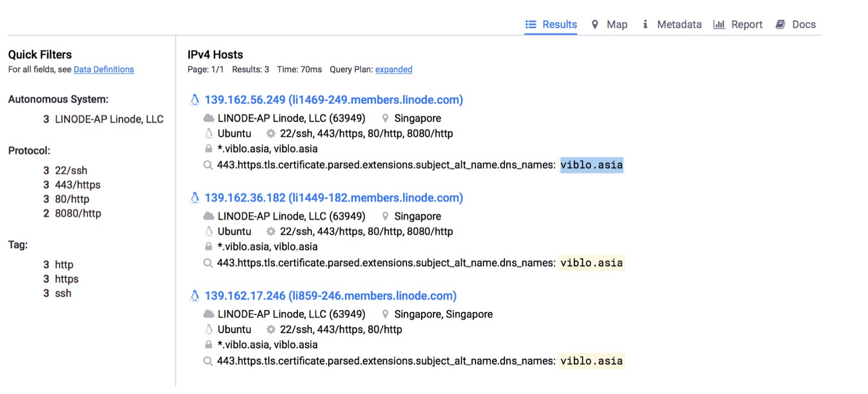Click gear icon in 139.162.17.246 result

pyautogui.click(x=271, y=329)
